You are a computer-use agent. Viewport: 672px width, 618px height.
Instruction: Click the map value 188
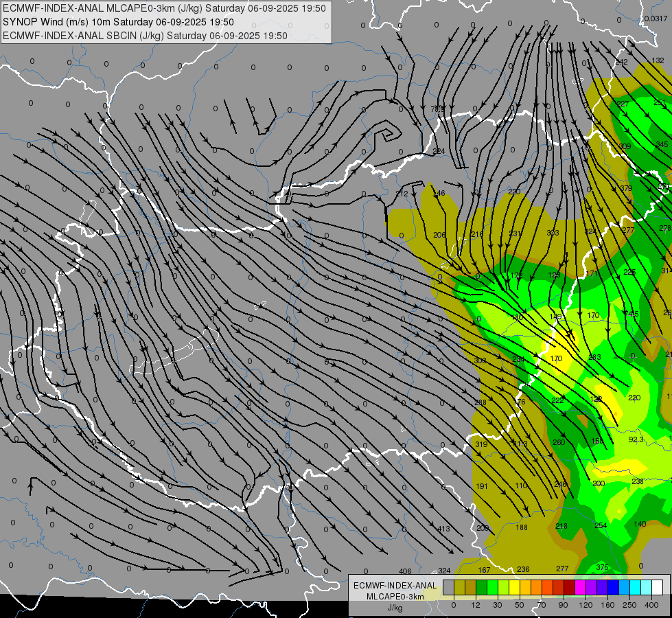522,527
